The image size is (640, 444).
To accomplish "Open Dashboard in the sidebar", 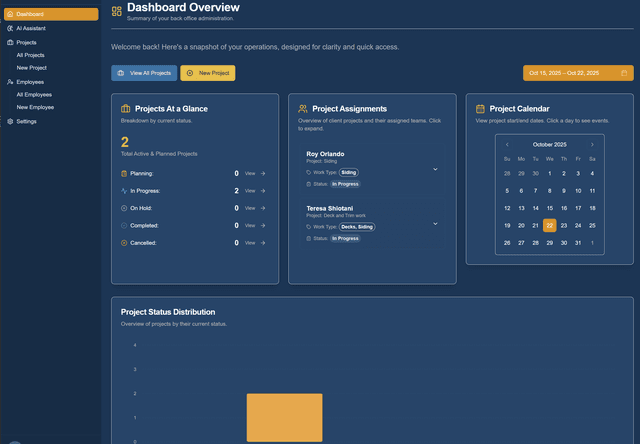I will point(51,14).
